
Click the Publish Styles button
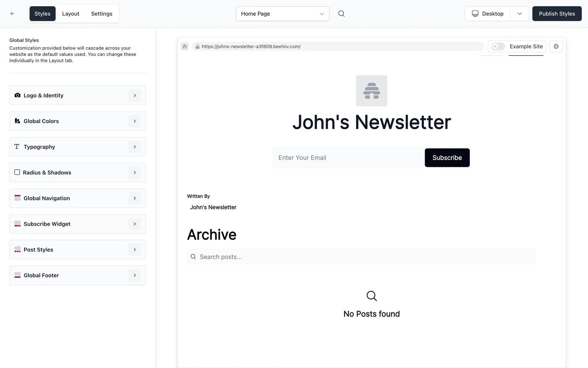pyautogui.click(x=556, y=13)
